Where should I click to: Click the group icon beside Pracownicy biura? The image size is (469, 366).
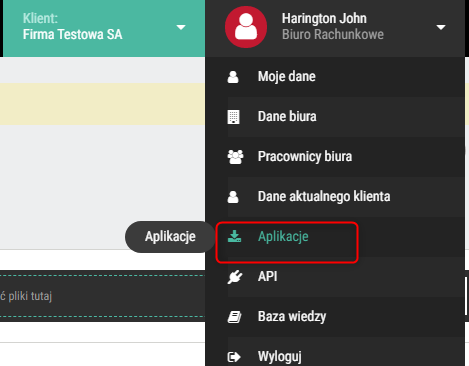tap(235, 157)
